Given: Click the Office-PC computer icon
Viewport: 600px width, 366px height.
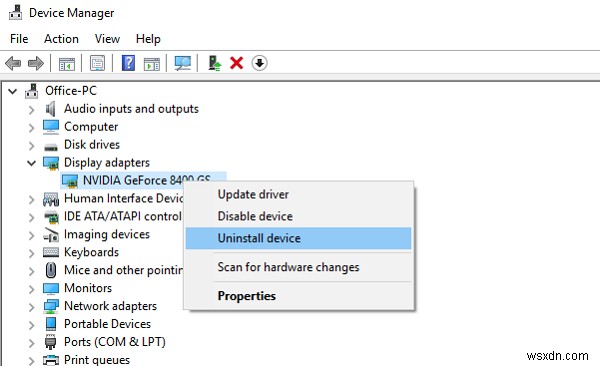Looking at the screenshot, I should point(31,91).
